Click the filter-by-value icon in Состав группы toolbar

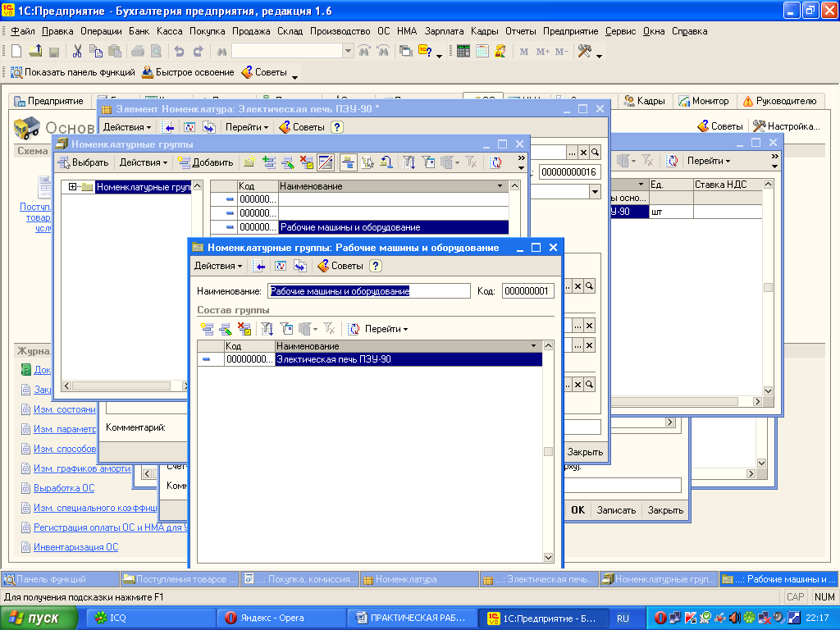coord(286,328)
